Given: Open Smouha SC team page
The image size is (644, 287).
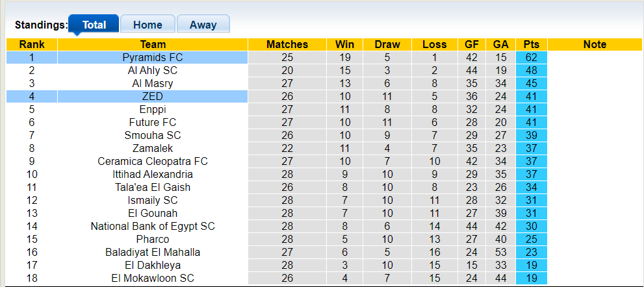Looking at the screenshot, I should [x=153, y=135].
